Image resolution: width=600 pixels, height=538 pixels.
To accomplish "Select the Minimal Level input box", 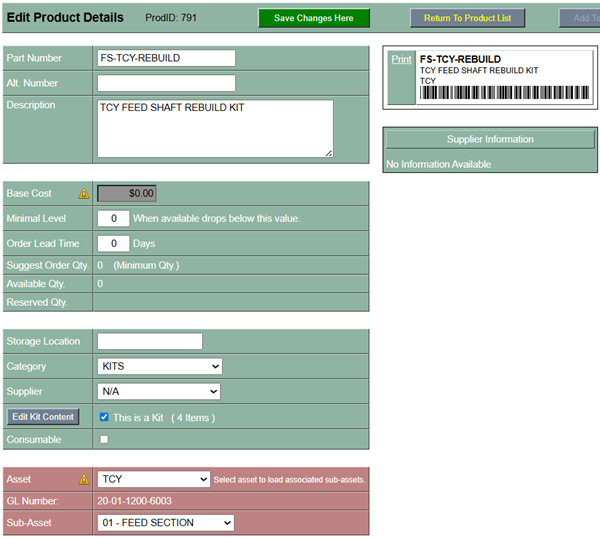I will [x=113, y=218].
